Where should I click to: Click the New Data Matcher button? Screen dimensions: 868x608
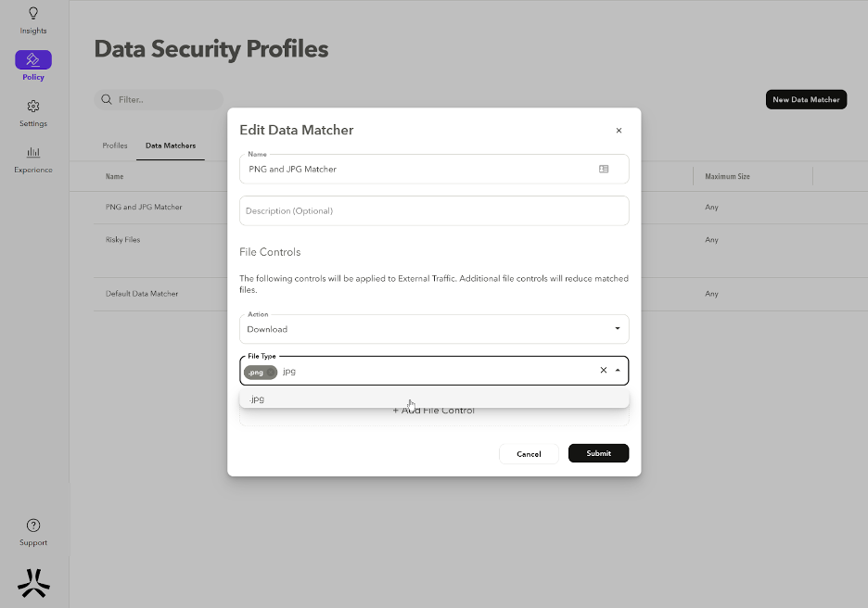[x=806, y=99]
